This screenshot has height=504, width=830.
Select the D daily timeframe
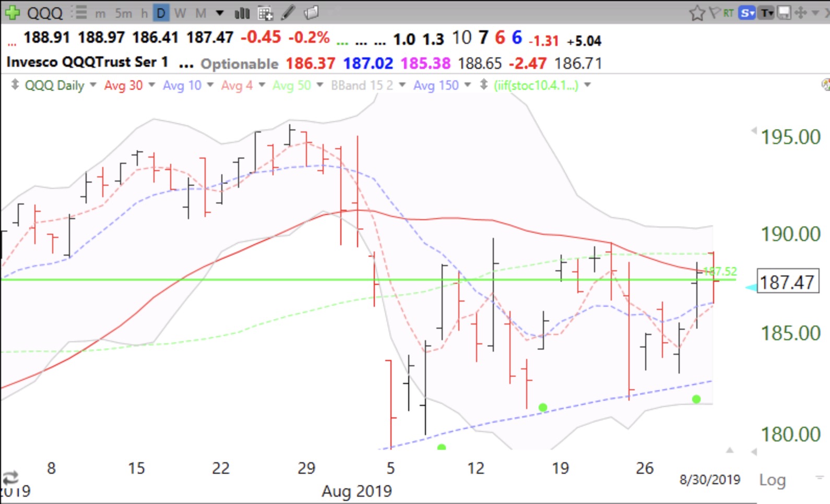161,13
